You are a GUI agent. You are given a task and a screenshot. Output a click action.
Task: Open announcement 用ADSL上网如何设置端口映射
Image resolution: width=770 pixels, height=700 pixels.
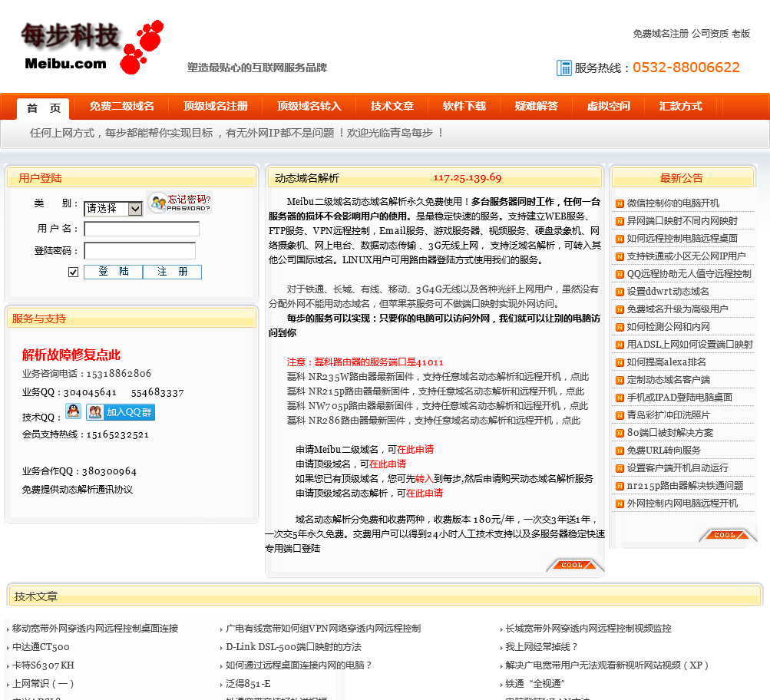coord(690,345)
